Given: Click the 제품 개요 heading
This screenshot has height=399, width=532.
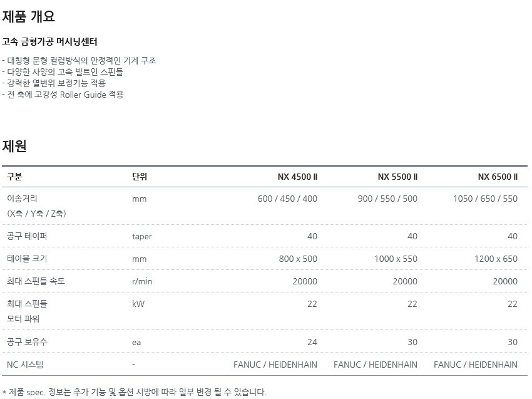Looking at the screenshot, I should [x=29, y=16].
